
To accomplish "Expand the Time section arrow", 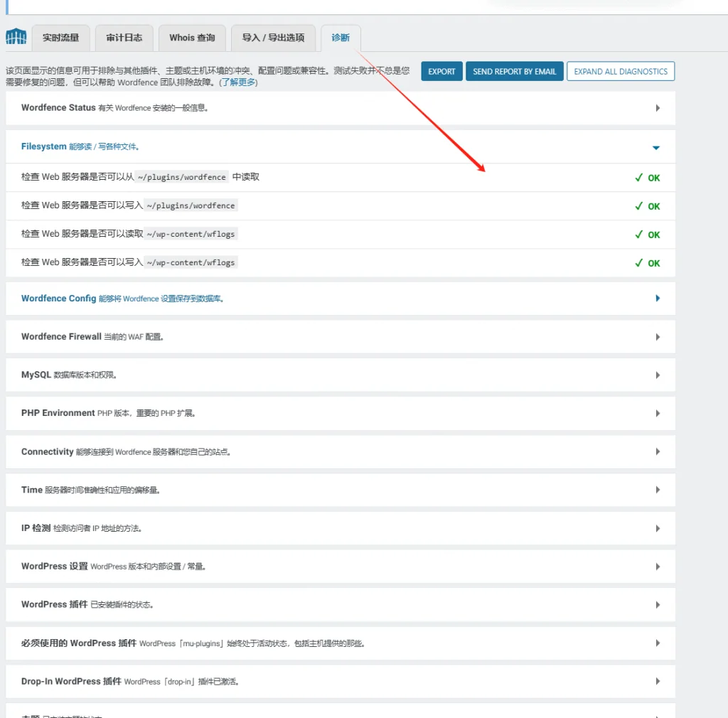I will point(658,490).
